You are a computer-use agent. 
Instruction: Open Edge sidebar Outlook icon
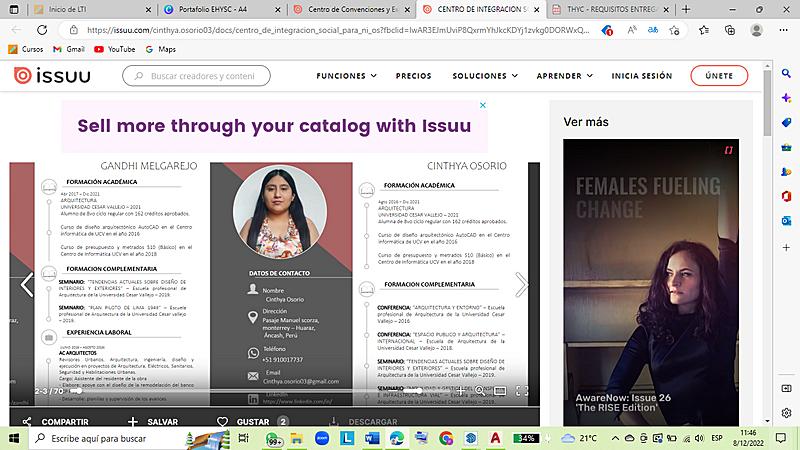(786, 221)
